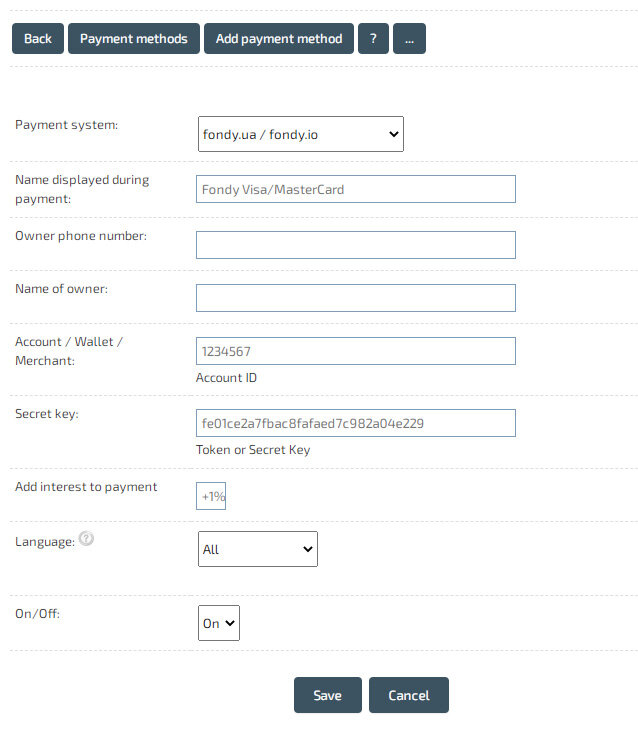Open the On/Off status dropdown

click(219, 623)
